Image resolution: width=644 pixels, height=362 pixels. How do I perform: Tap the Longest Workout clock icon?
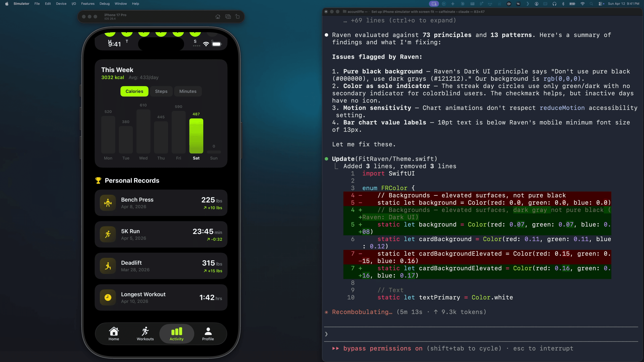pyautogui.click(x=108, y=297)
